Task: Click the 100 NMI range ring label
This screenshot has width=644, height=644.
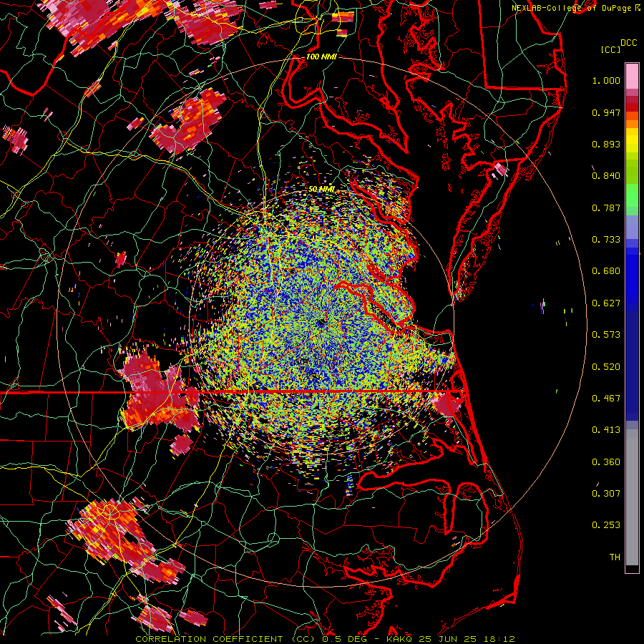Action: point(321,57)
